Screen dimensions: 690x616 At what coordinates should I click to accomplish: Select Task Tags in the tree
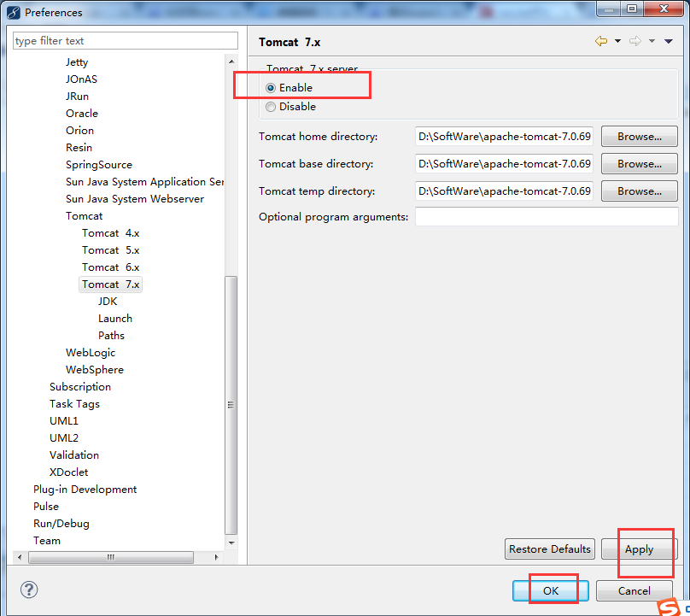click(x=74, y=404)
